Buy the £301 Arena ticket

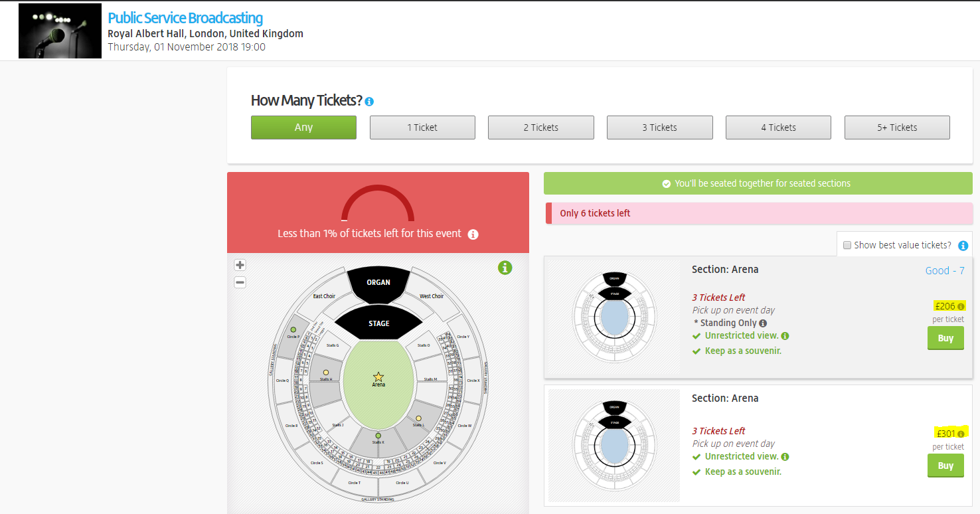[x=945, y=466]
